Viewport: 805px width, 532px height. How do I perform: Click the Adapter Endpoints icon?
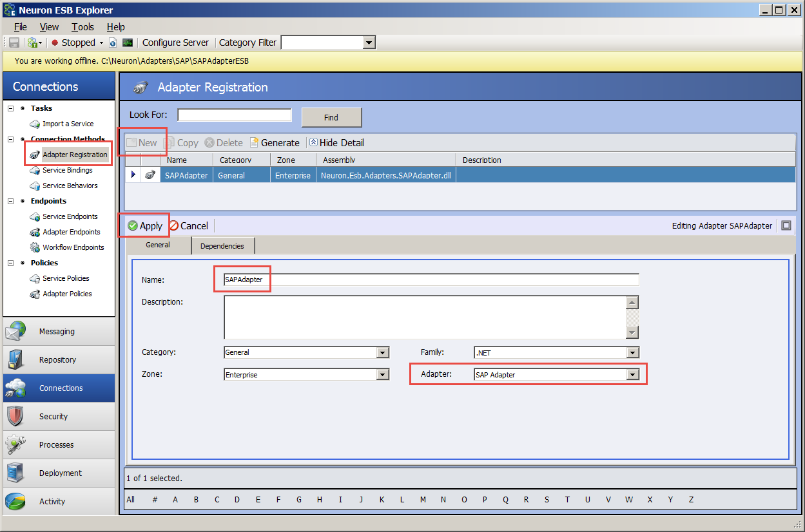pyautogui.click(x=35, y=232)
